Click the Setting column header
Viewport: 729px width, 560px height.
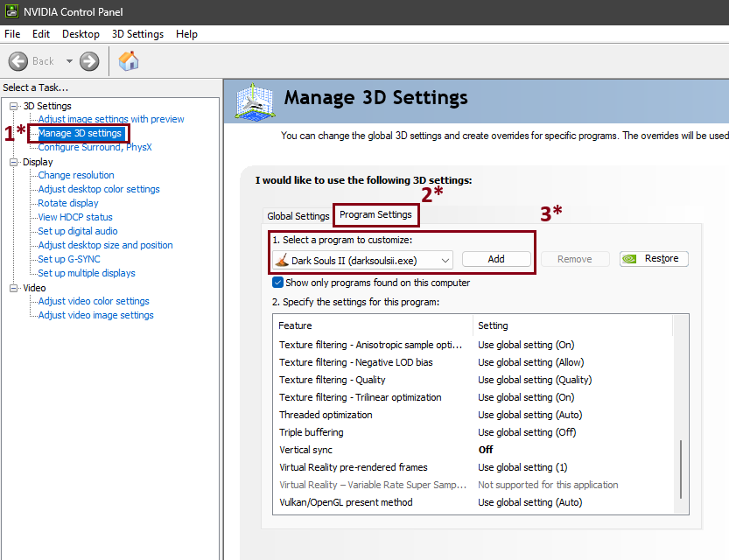click(572, 325)
